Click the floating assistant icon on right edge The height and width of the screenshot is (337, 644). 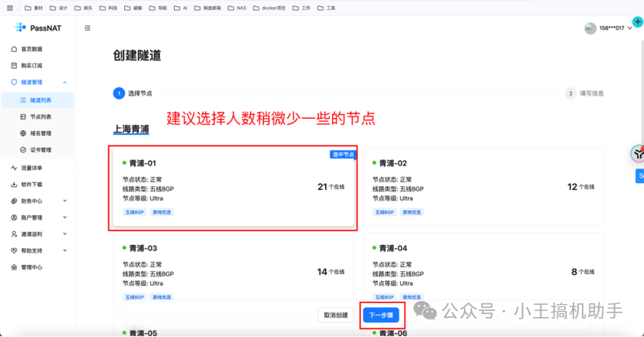[637, 153]
